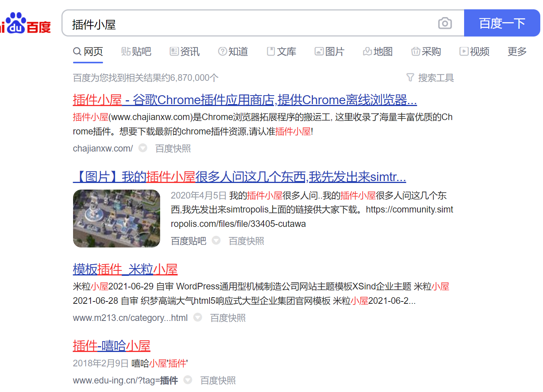Click the search tools filter icon
This screenshot has width=543, height=392.
pyautogui.click(x=410, y=77)
